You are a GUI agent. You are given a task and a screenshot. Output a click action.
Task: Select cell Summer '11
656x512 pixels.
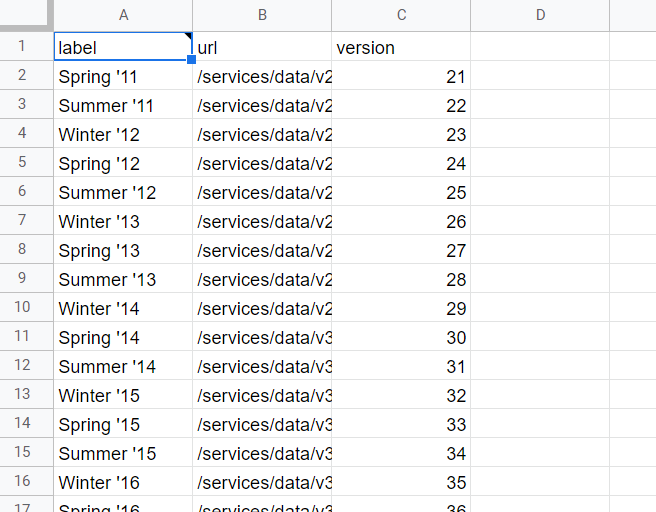(123, 104)
